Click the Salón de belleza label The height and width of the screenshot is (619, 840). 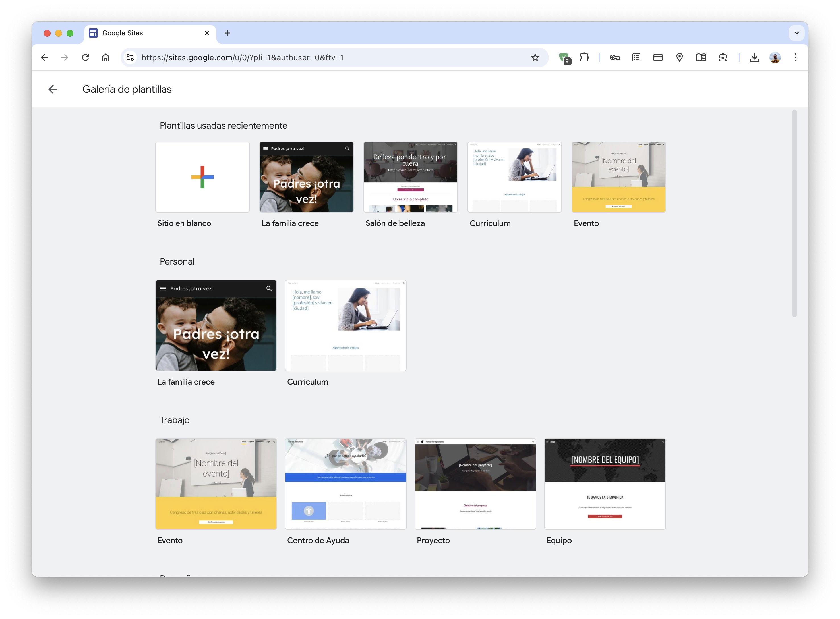[x=395, y=223]
